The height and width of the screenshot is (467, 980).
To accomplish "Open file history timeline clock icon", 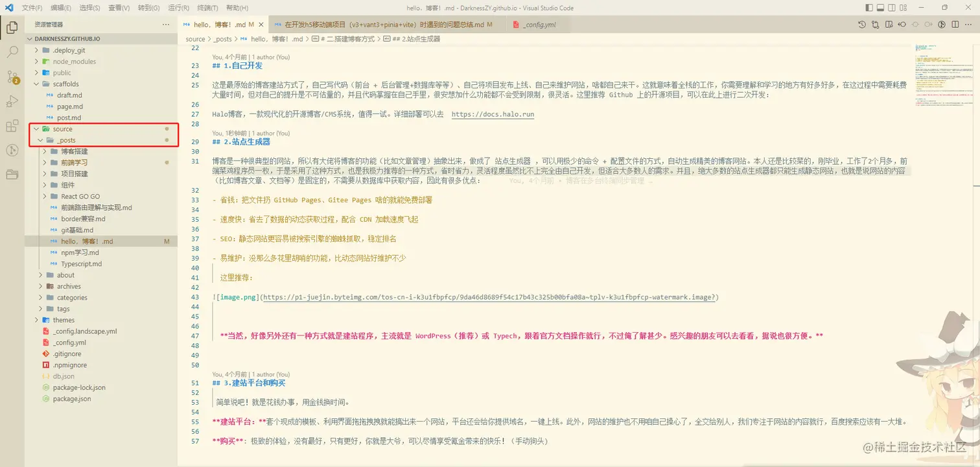I will 861,25.
